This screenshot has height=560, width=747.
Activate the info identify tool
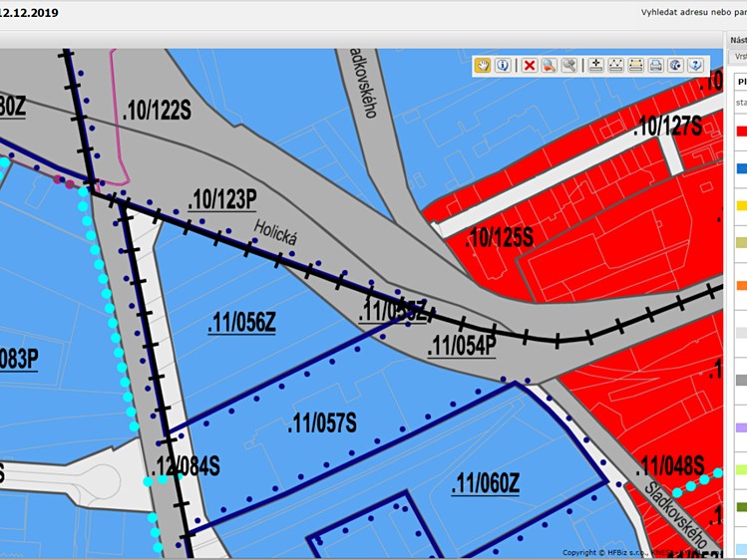(x=503, y=65)
